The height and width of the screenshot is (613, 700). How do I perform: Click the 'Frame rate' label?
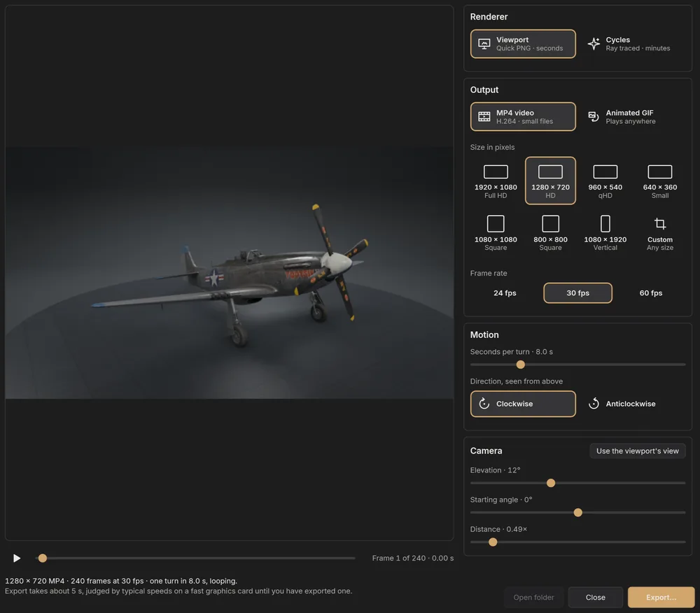(489, 273)
